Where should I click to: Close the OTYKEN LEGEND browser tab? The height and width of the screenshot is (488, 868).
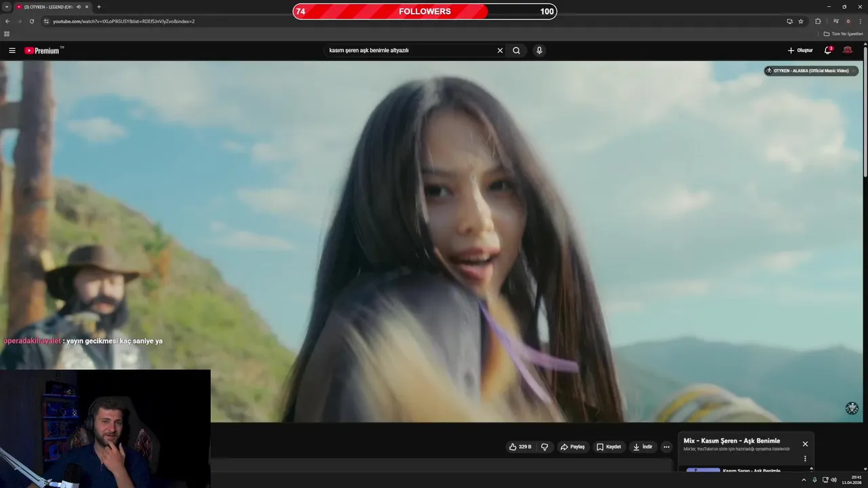click(87, 7)
